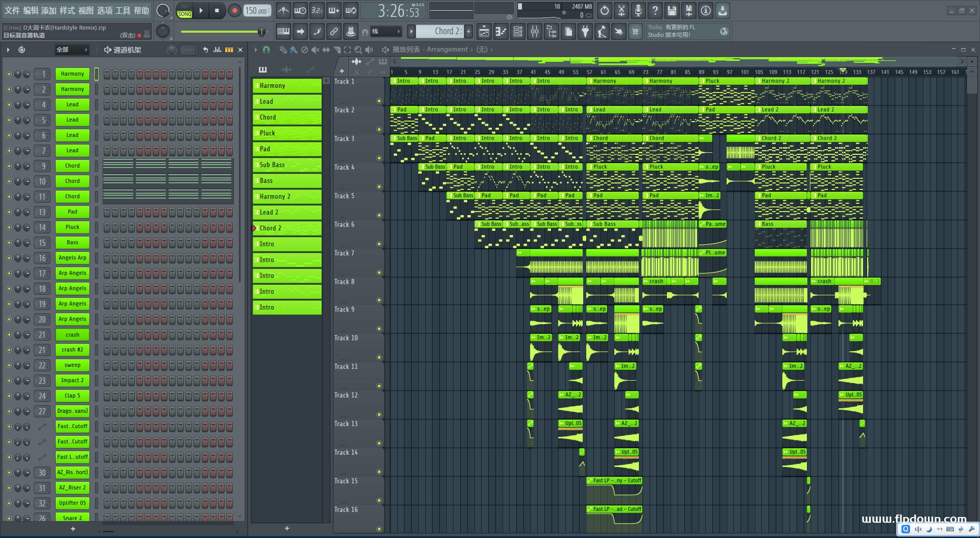Open recording options via the microphone icon

639,11
